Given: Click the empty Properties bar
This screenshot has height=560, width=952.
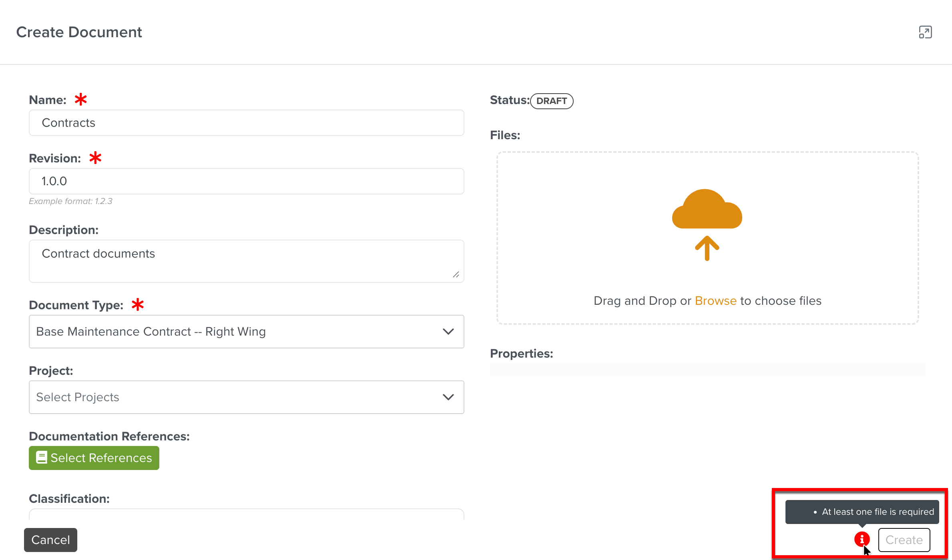Looking at the screenshot, I should pyautogui.click(x=707, y=370).
